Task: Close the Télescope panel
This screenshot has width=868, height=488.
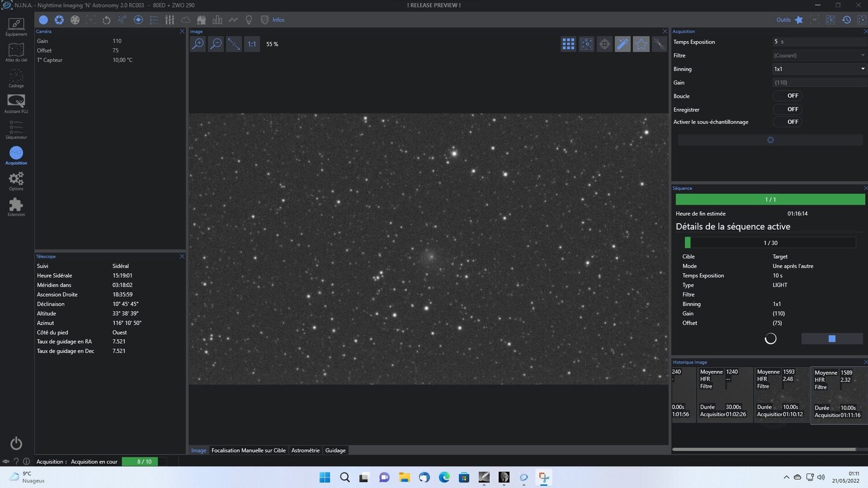Action: tap(182, 256)
